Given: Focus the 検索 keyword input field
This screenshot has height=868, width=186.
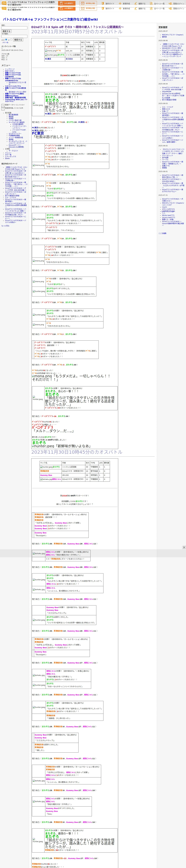Looking at the screenshot, I should click(14, 28).
